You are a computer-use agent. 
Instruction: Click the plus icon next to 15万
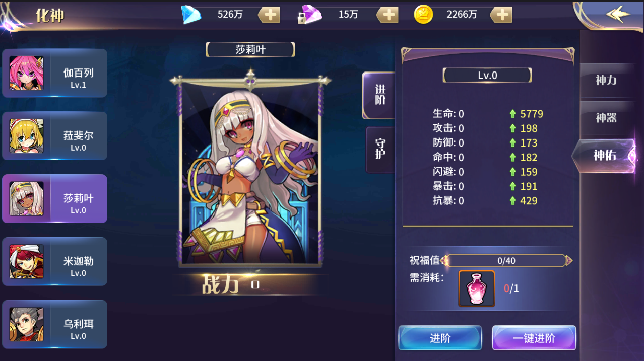tap(387, 15)
